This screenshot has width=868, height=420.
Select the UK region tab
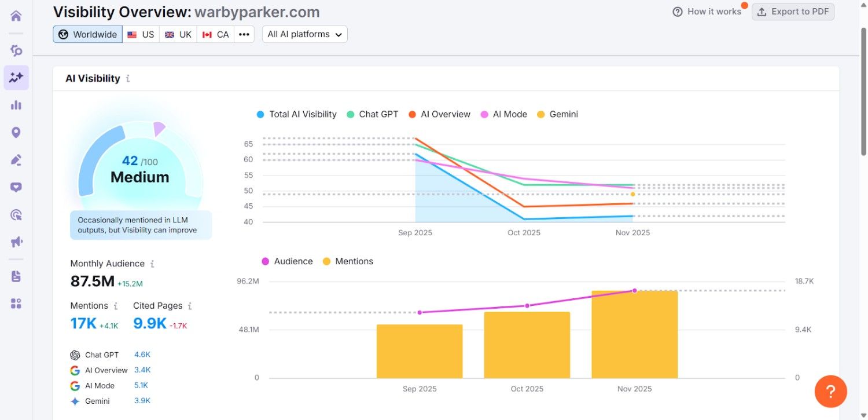pos(178,34)
